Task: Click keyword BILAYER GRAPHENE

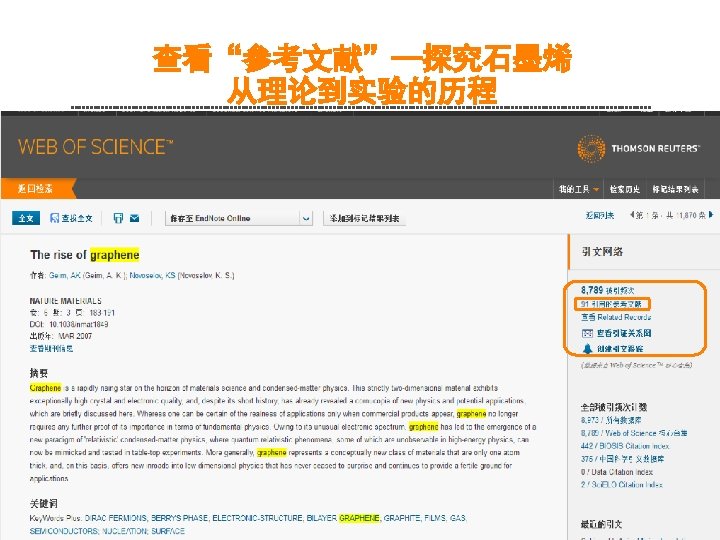Action: pyautogui.click(x=343, y=518)
